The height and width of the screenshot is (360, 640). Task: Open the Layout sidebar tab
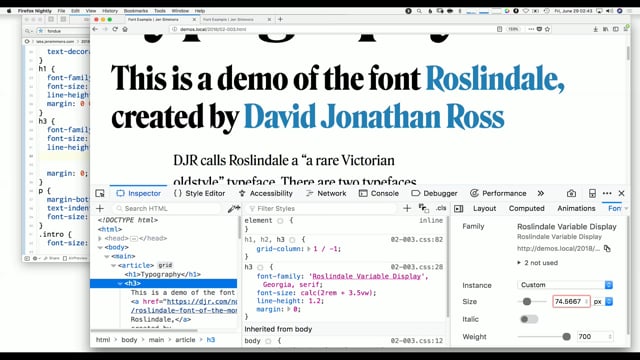point(484,209)
